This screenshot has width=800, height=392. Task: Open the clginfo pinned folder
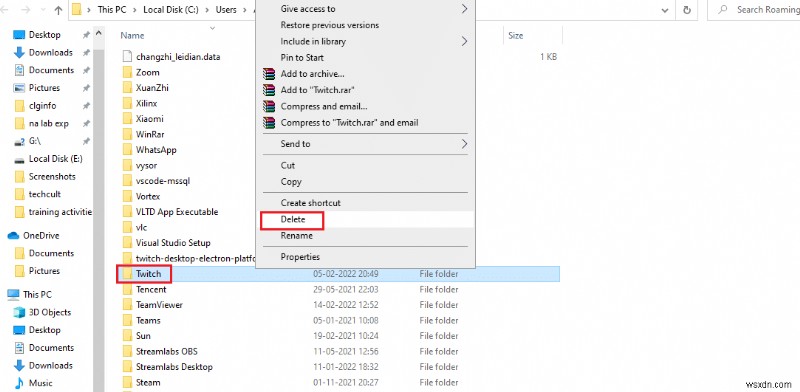[42, 106]
